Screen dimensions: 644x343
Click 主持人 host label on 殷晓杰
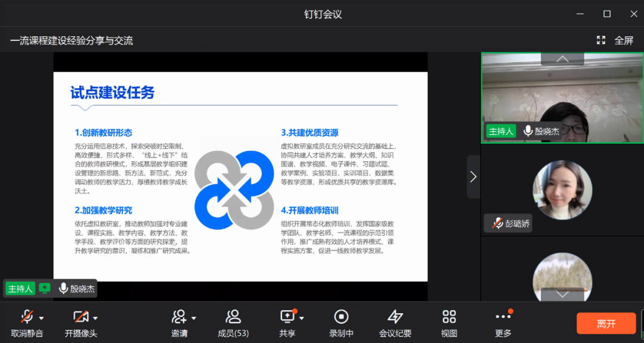(501, 131)
